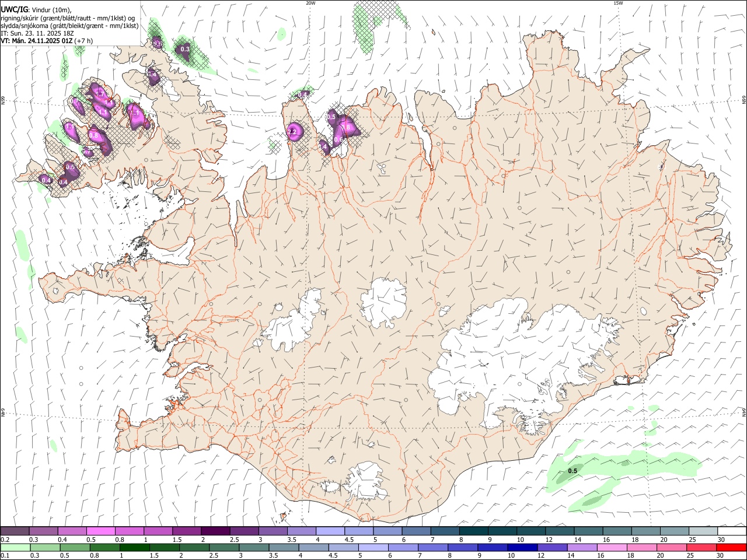Click the lightest green 0.1 rain legend swatch

(x=15, y=547)
